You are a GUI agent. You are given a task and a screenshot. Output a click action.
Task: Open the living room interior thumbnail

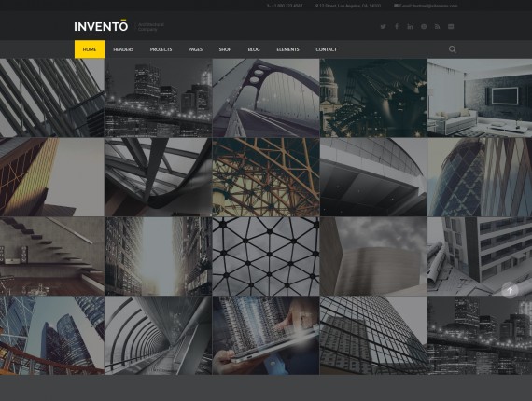(480, 98)
